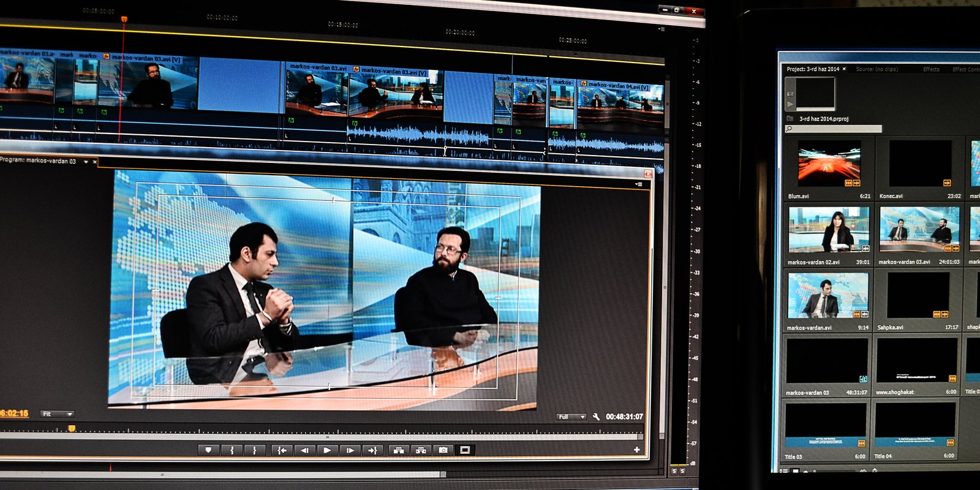The width and height of the screenshot is (980, 490).
Task: Select the Project: 3-rd haz 2014 tab
Action: 813,69
